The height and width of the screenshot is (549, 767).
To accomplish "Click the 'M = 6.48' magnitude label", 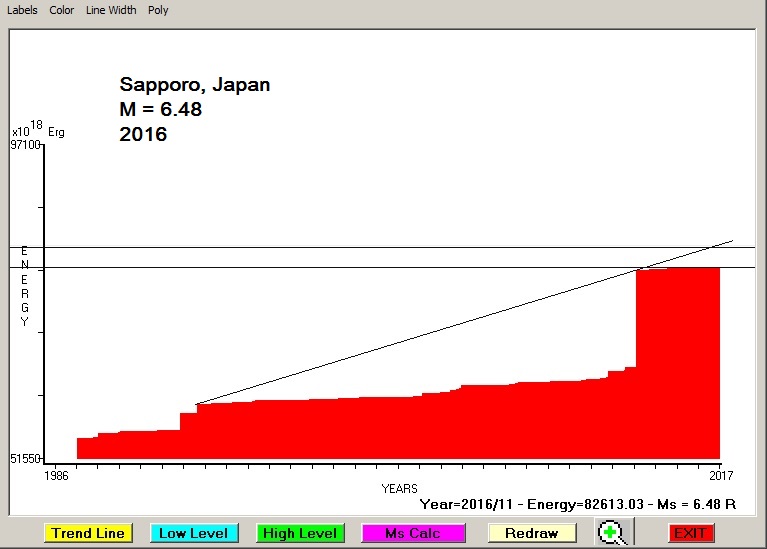I will click(160, 109).
